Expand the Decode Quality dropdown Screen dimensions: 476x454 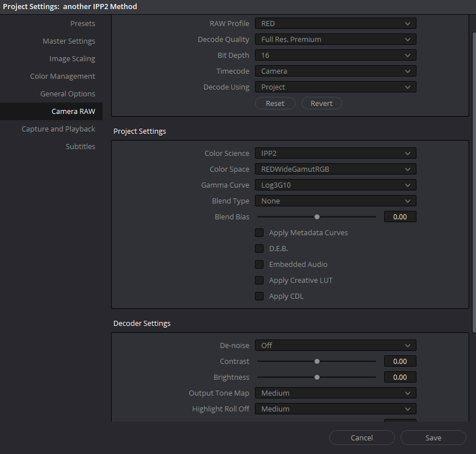pyautogui.click(x=335, y=40)
